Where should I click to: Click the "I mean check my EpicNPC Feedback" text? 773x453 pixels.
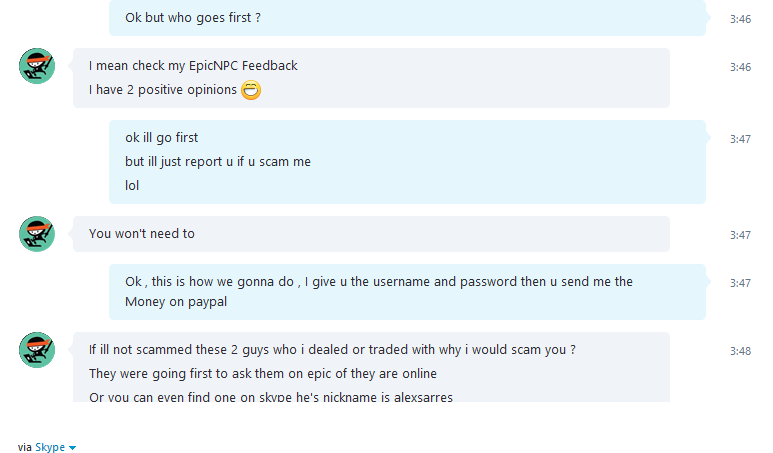tap(193, 66)
